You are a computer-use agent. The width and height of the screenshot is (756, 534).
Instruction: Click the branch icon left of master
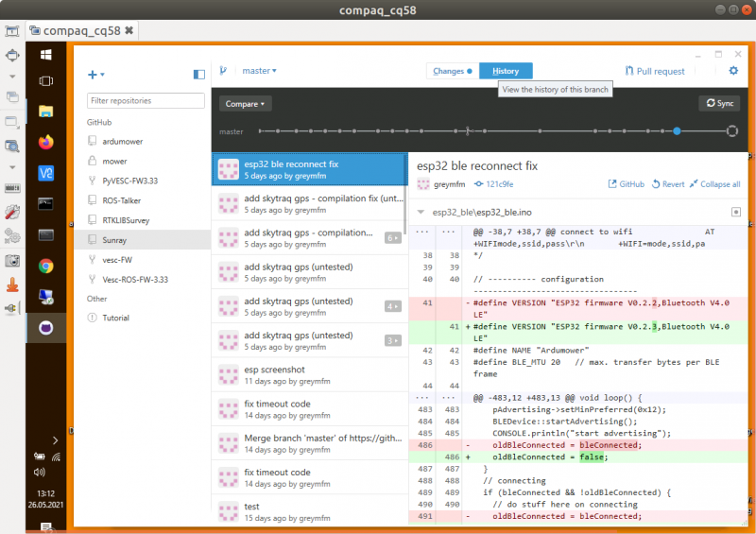tap(223, 71)
